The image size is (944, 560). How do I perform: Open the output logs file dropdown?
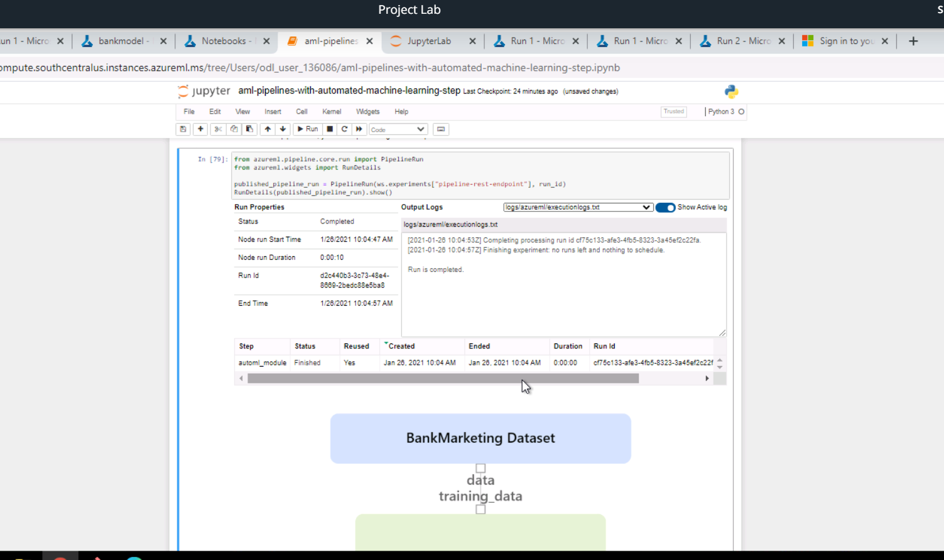[x=577, y=207]
